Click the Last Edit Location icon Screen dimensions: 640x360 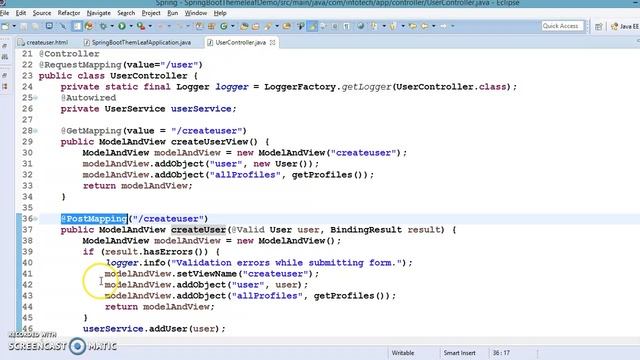pos(412,26)
